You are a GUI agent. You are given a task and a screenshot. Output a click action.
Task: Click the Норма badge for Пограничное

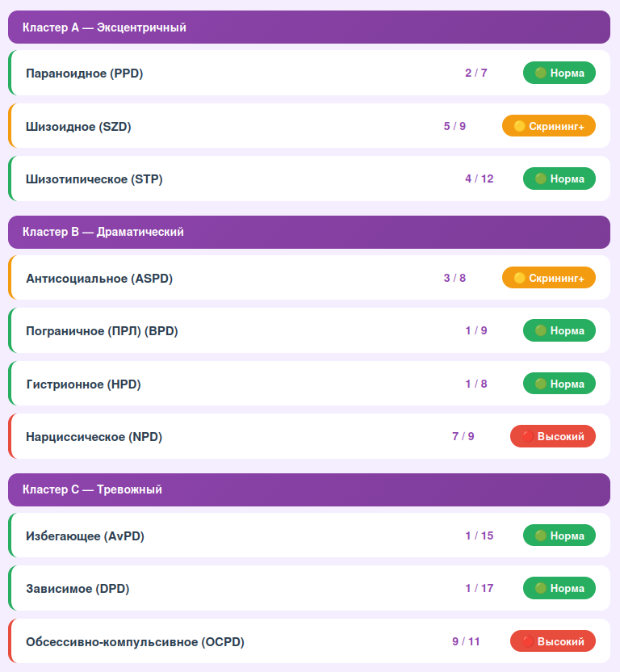559,331
